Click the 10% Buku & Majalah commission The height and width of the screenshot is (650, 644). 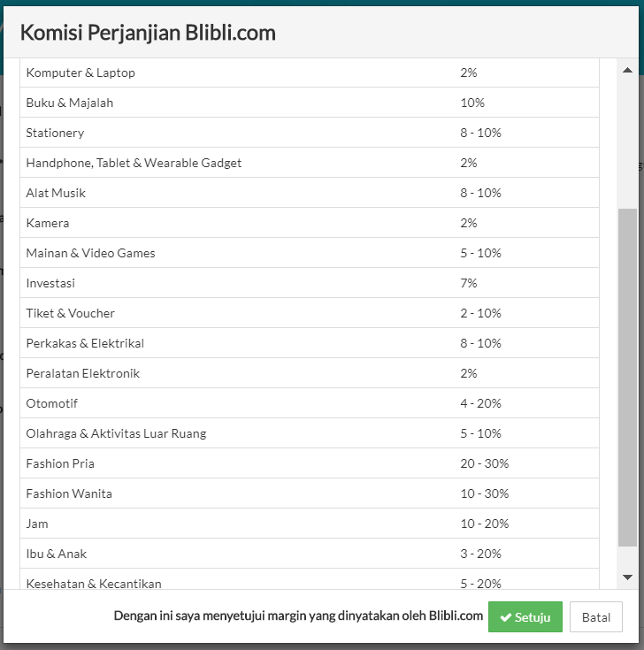tap(471, 103)
